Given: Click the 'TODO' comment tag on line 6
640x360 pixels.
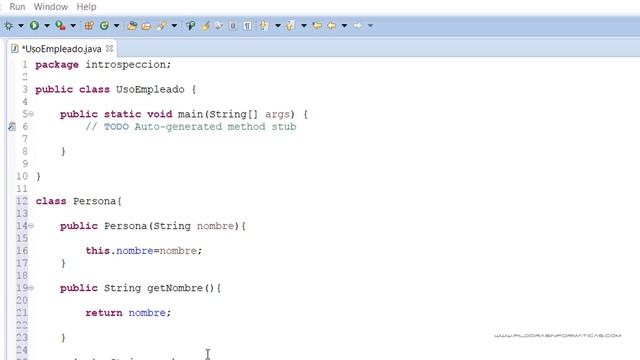Looking at the screenshot, I should click(x=116, y=127).
